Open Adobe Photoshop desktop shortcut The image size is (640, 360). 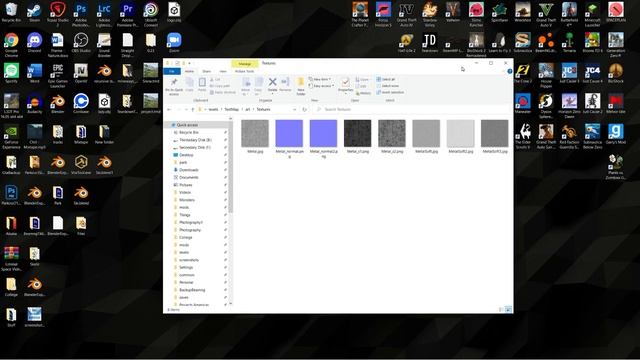[81, 15]
